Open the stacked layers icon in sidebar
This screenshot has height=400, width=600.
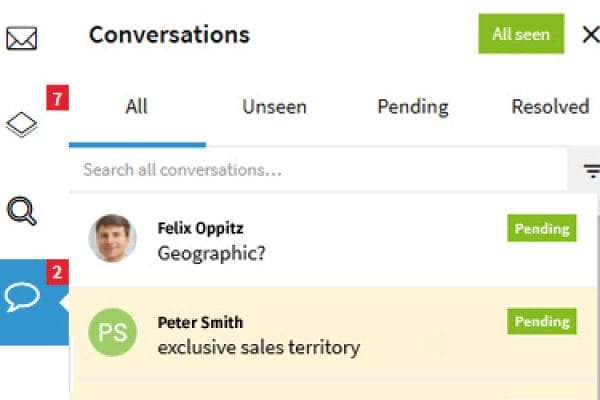point(21,127)
